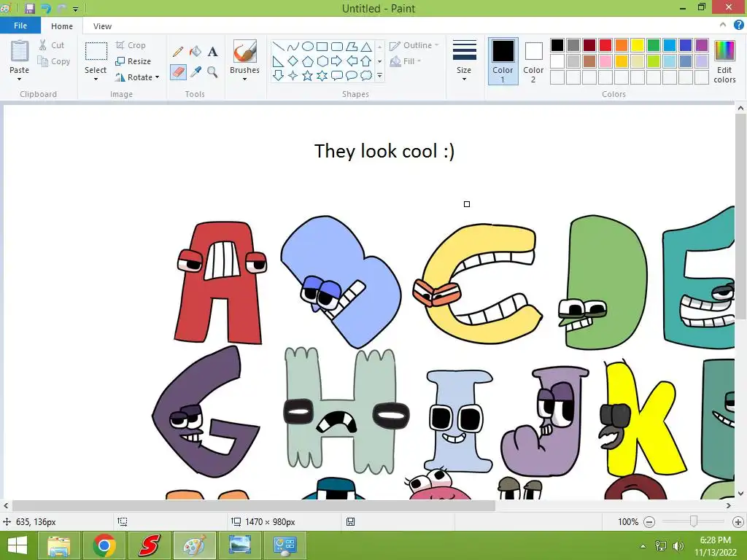747x560 pixels.
Task: Switch to the View tab
Action: 102,26
